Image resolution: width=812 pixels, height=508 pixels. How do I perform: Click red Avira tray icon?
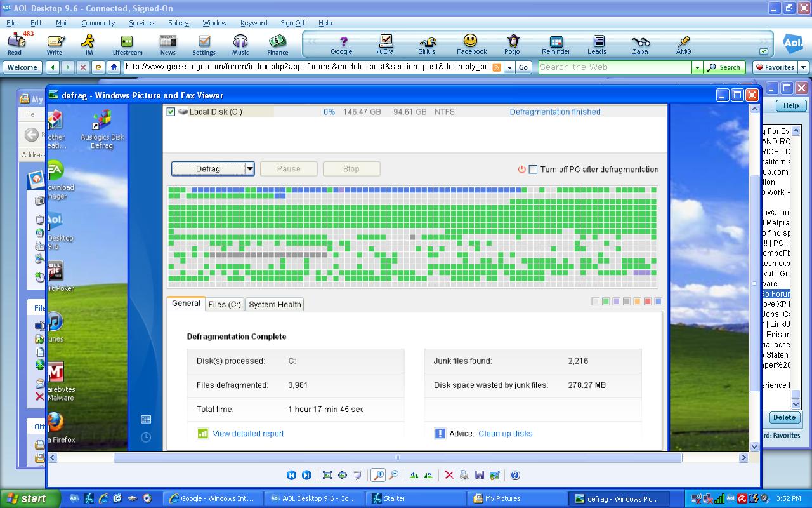click(x=742, y=498)
